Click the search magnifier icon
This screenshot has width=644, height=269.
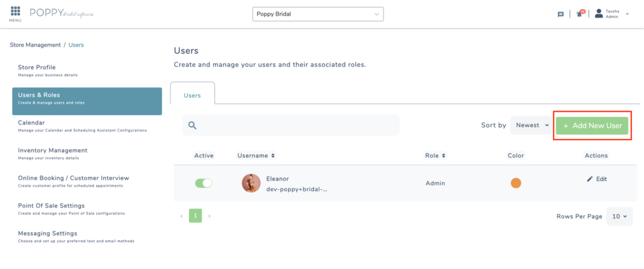(x=192, y=125)
